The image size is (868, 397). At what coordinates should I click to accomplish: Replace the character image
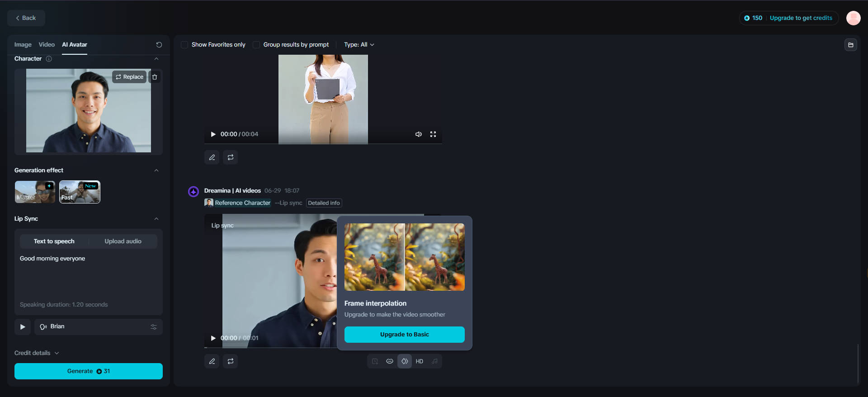(129, 77)
